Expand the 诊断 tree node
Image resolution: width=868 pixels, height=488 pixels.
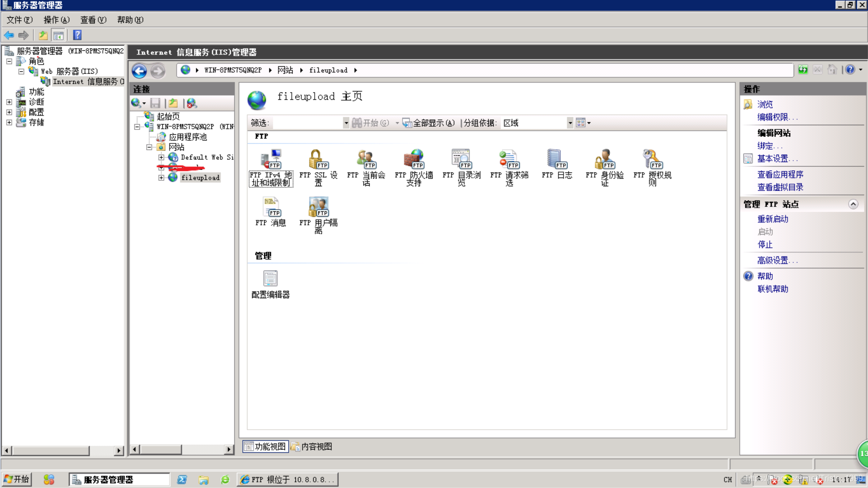click(9, 102)
